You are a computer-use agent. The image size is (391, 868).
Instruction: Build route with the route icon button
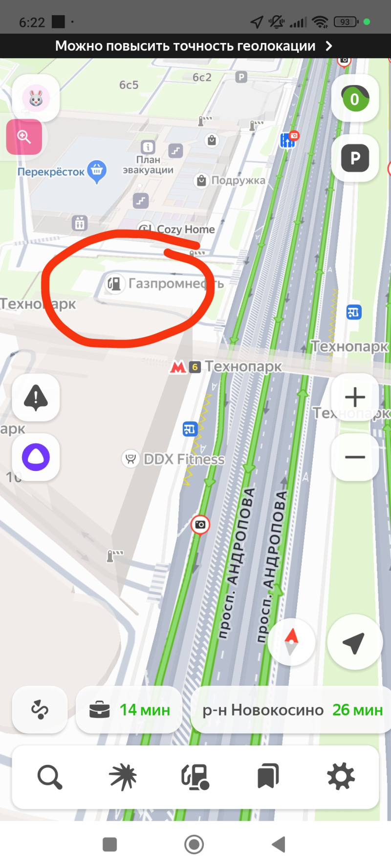point(40,710)
